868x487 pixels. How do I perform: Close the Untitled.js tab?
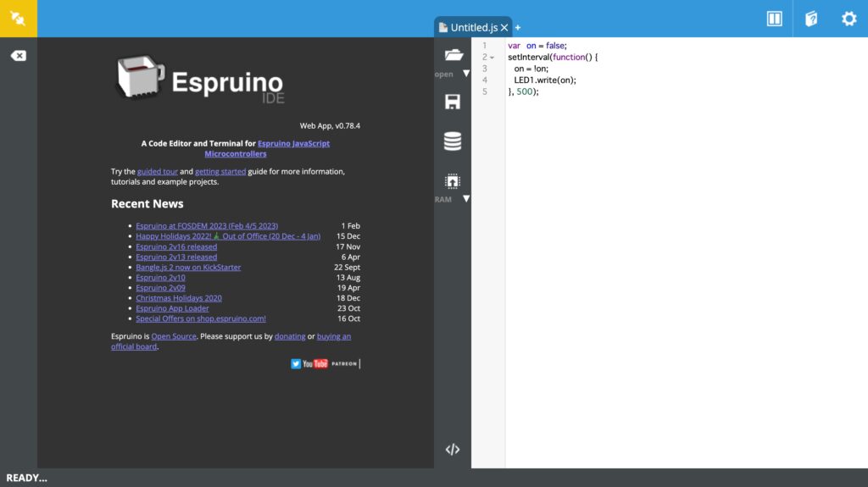(504, 28)
